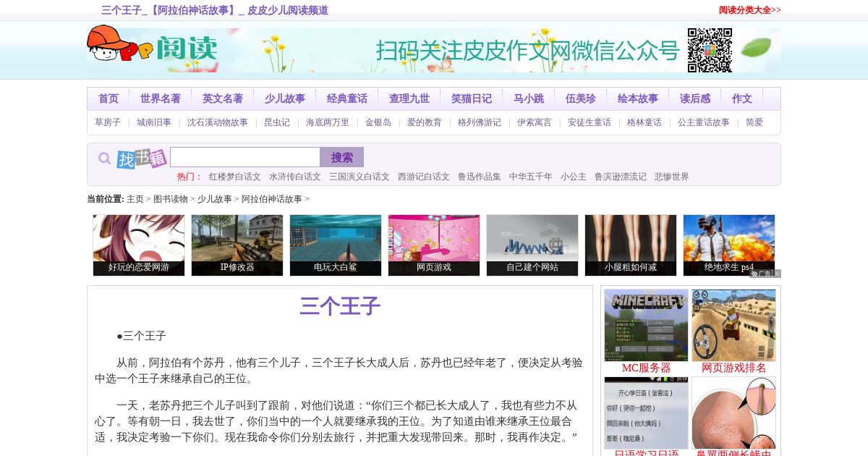Click the 找书籍 badge graphic

[x=142, y=158]
